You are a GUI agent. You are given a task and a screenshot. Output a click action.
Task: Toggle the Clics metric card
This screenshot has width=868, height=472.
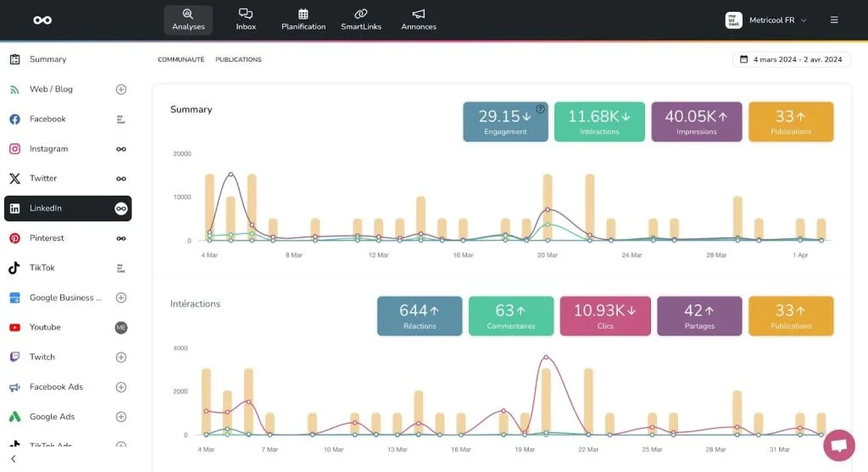point(605,315)
